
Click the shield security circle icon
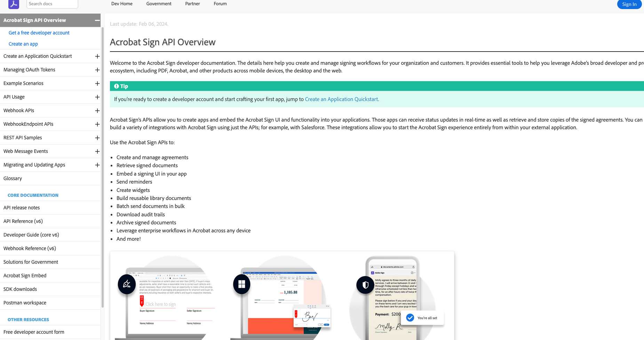[365, 285]
